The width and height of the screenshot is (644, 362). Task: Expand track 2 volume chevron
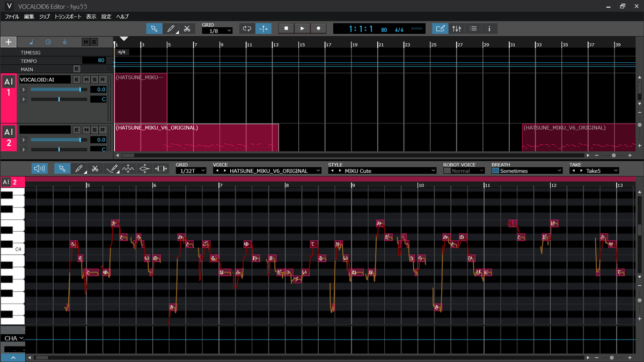(x=24, y=140)
